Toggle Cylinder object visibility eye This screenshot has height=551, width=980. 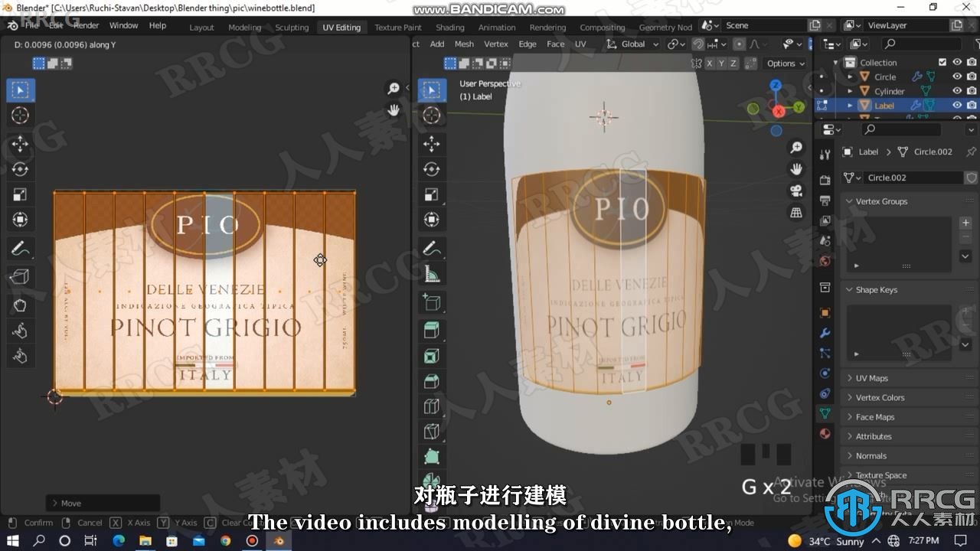coord(957,91)
